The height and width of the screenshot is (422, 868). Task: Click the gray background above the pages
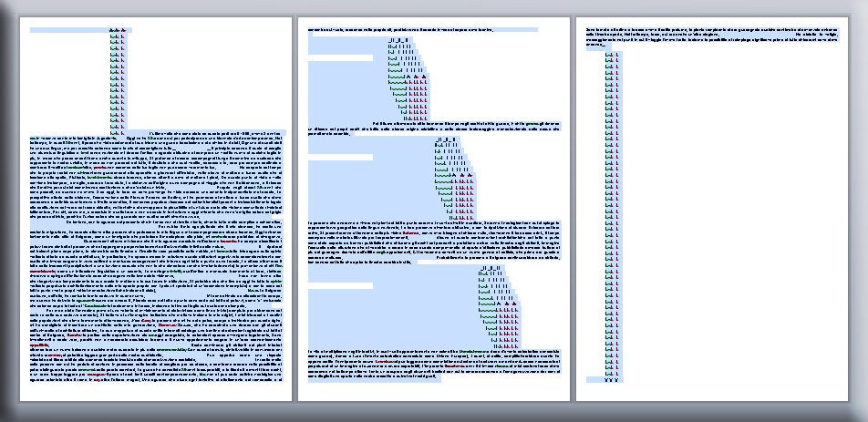[x=434, y=8]
